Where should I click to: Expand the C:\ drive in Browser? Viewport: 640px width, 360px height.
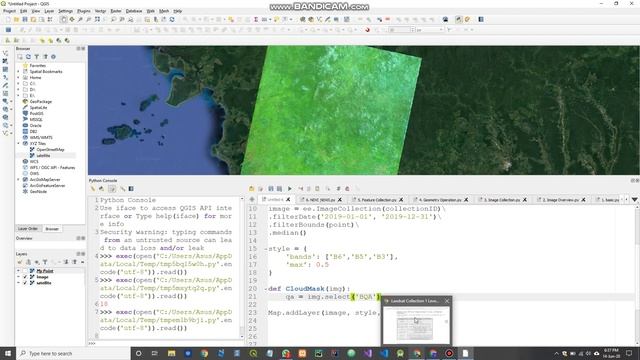pos(18,84)
